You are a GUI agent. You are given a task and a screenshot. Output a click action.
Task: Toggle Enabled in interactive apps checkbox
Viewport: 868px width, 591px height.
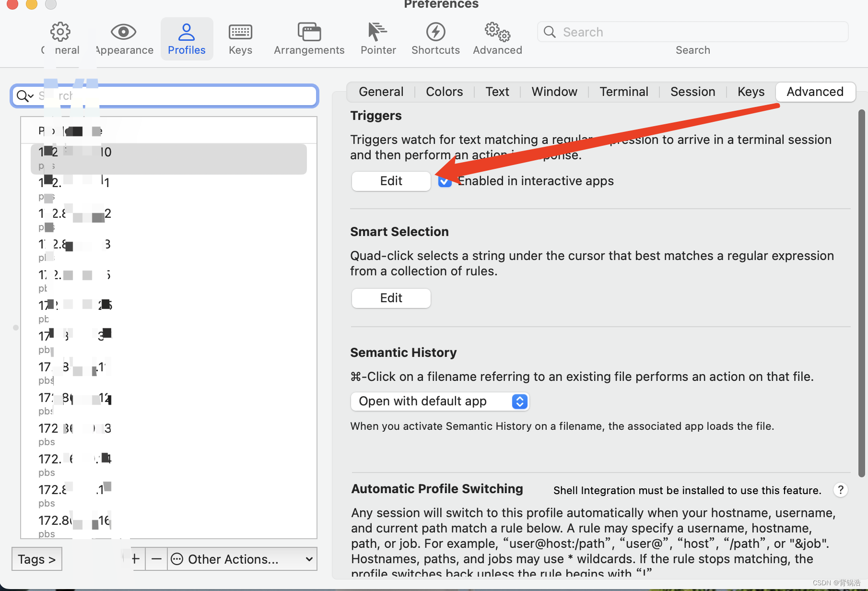click(x=445, y=181)
